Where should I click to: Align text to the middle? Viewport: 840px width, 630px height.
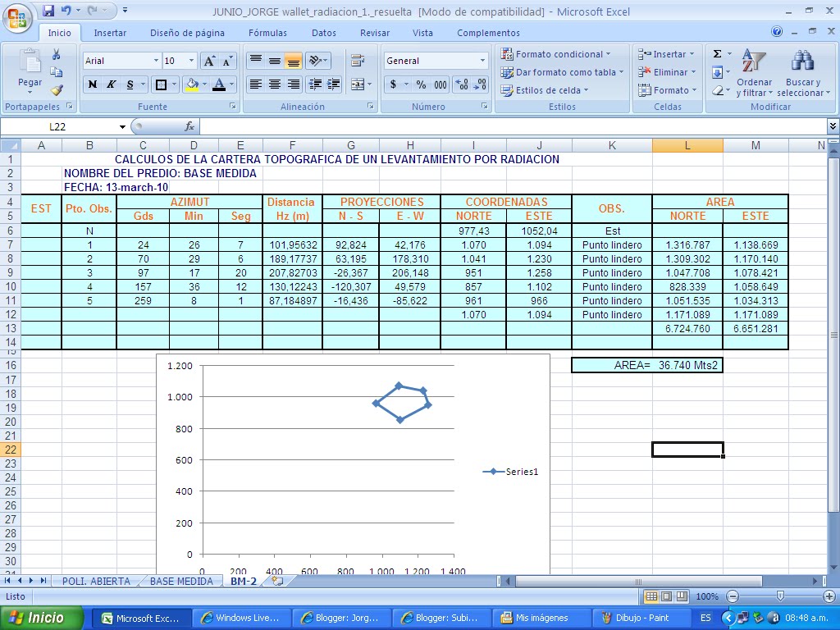pos(275,61)
